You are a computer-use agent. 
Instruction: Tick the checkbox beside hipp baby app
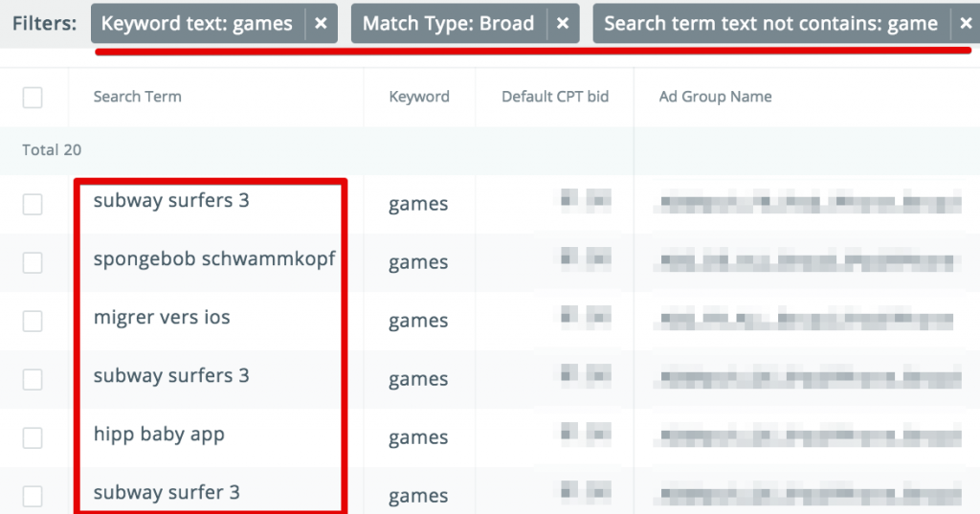pos(33,437)
